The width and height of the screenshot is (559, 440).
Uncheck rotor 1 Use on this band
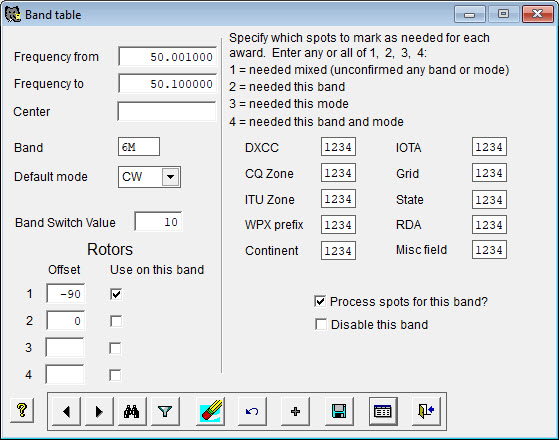coord(116,294)
